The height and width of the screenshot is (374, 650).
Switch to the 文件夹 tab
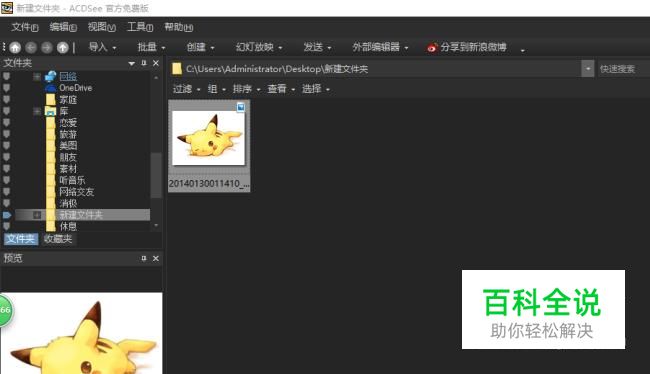[x=21, y=239]
